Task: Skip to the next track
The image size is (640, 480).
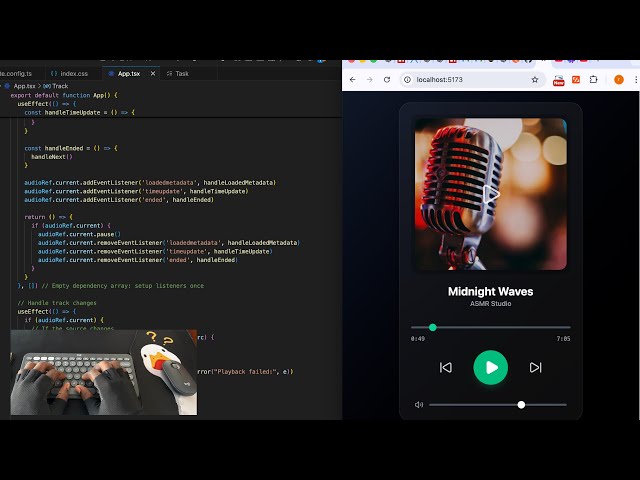Action: pos(535,367)
